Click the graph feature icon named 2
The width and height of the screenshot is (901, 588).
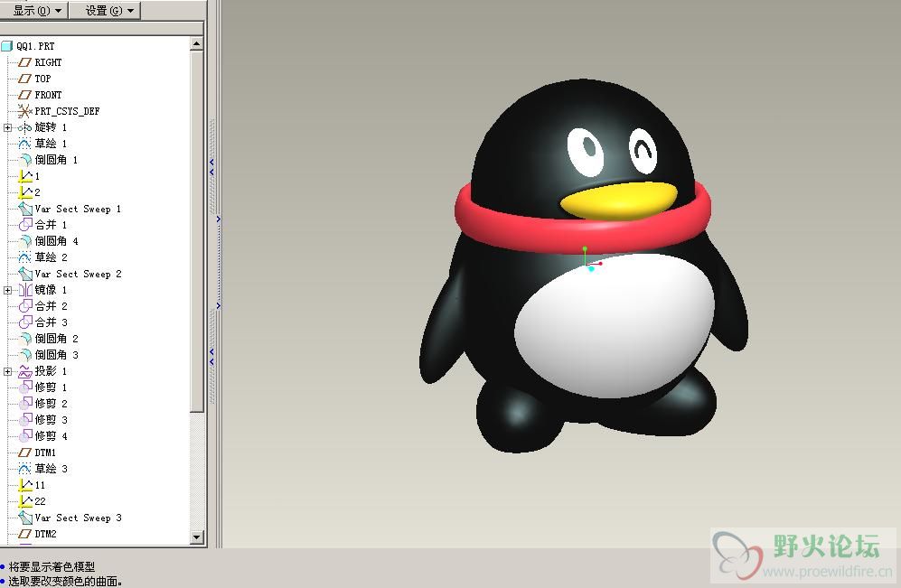point(26,192)
